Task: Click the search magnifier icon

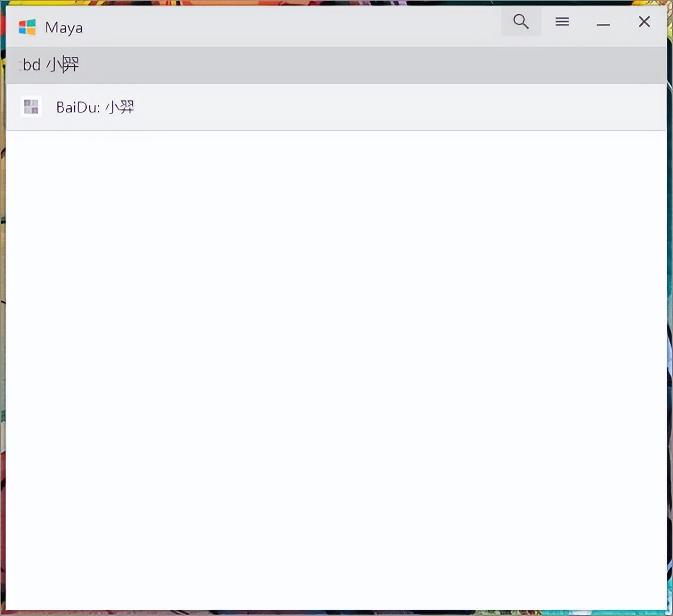Action: [521, 22]
